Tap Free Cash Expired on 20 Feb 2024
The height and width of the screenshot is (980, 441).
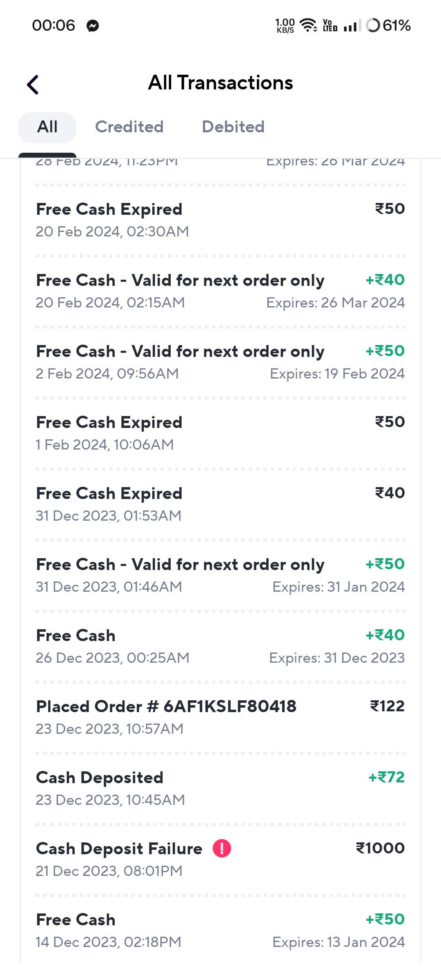[x=220, y=220]
